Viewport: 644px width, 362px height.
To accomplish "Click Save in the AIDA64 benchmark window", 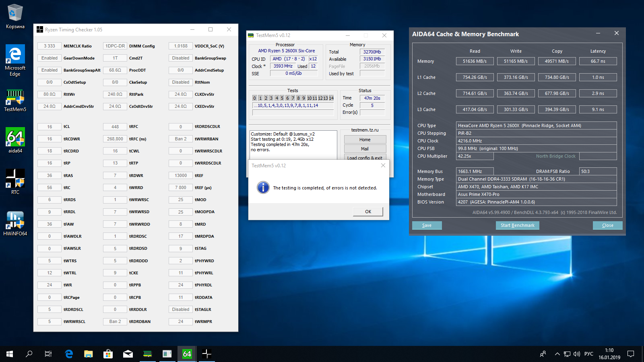I will tap(427, 225).
